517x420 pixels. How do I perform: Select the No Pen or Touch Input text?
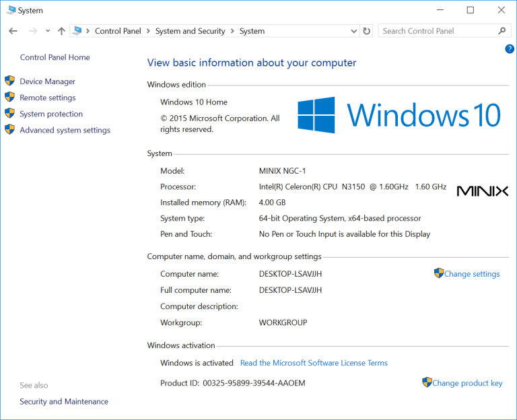pyautogui.click(x=345, y=234)
